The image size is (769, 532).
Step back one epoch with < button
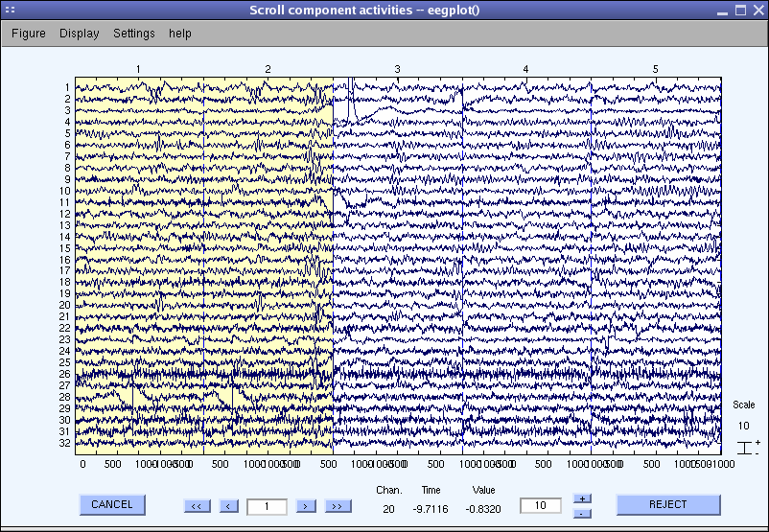click(x=228, y=505)
